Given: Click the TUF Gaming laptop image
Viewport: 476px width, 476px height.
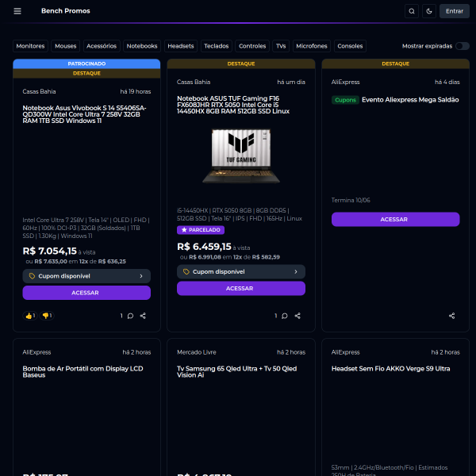Looking at the screenshot, I should (241, 156).
